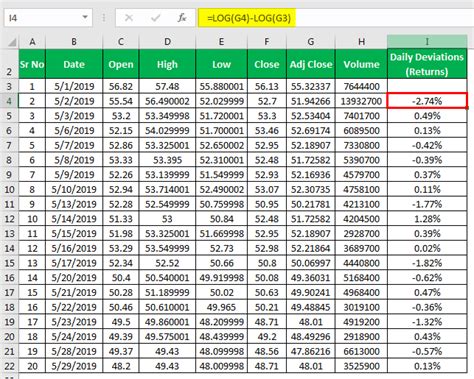
Task: Select column I header
Action: (427, 42)
